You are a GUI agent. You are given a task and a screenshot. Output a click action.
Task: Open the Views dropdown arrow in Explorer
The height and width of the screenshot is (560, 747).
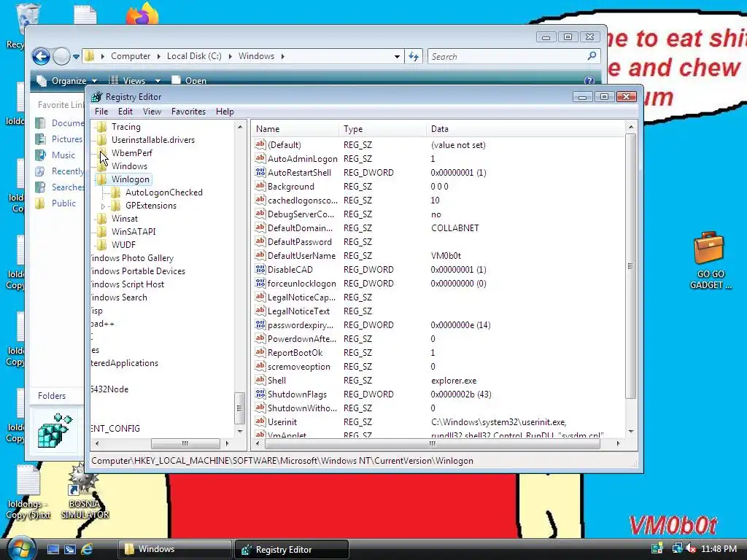click(158, 81)
